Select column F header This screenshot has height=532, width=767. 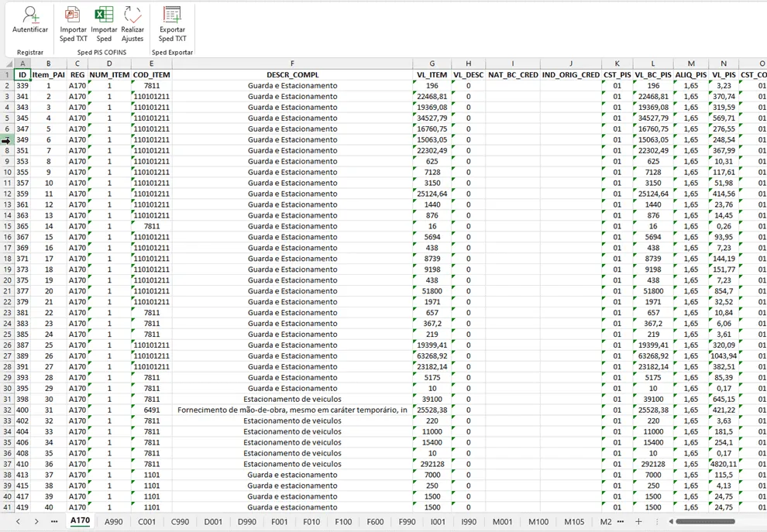pyautogui.click(x=292, y=63)
